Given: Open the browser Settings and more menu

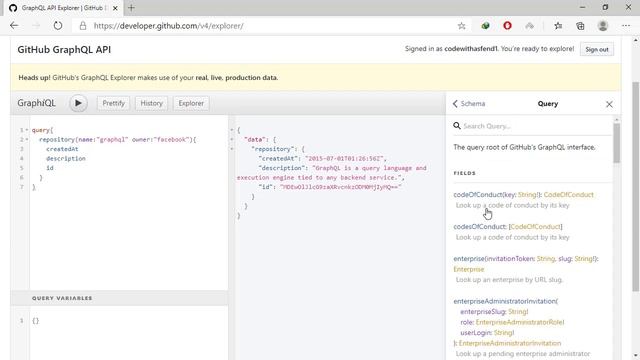Looking at the screenshot, I should [626, 26].
